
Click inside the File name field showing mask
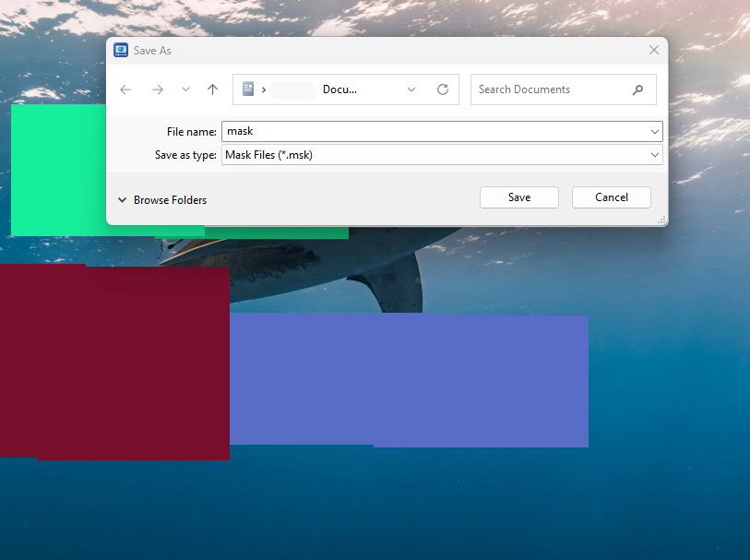[x=369, y=131]
